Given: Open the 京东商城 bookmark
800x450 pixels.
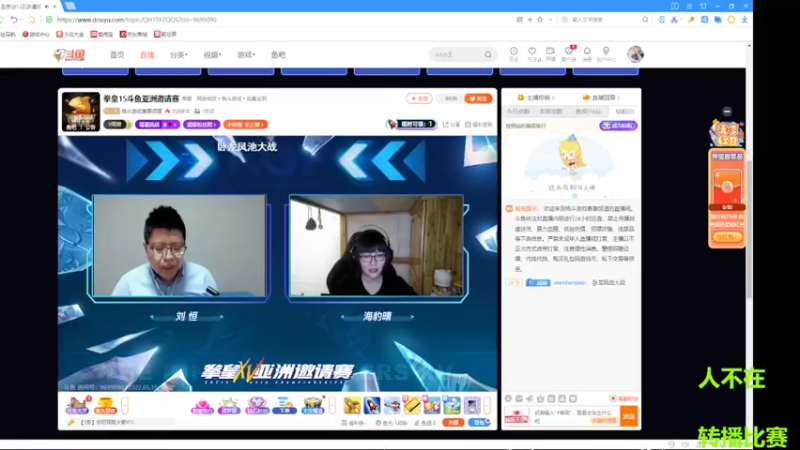Looking at the screenshot, I should 134,34.
